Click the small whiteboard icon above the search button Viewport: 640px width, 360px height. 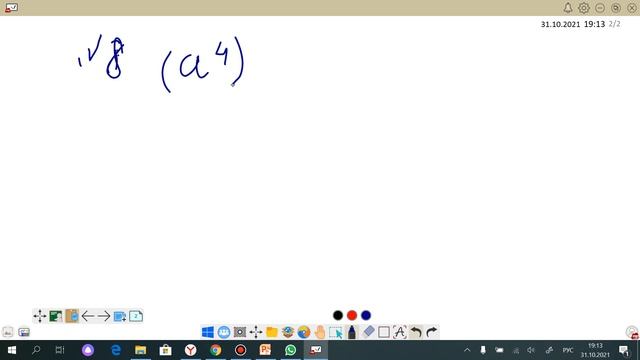click(24, 332)
